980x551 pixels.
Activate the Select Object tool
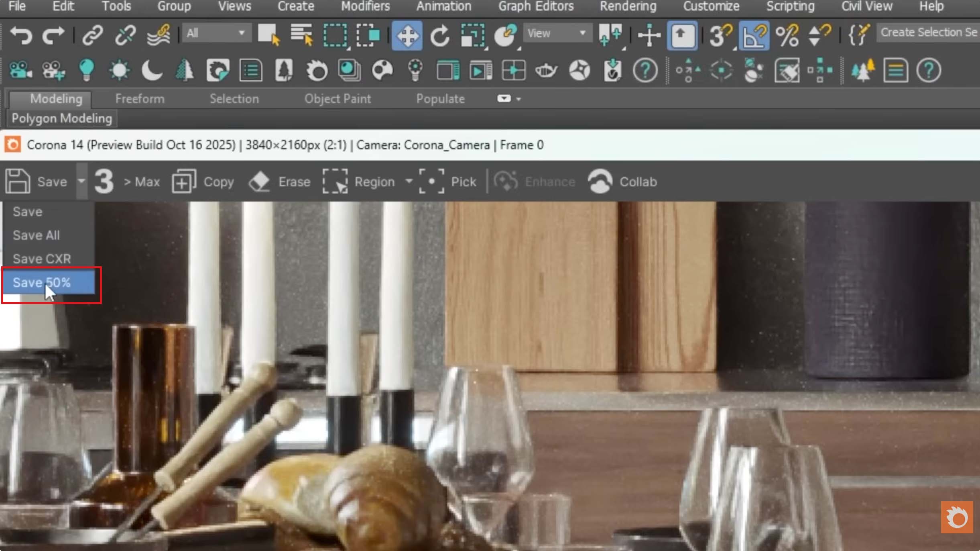[269, 35]
